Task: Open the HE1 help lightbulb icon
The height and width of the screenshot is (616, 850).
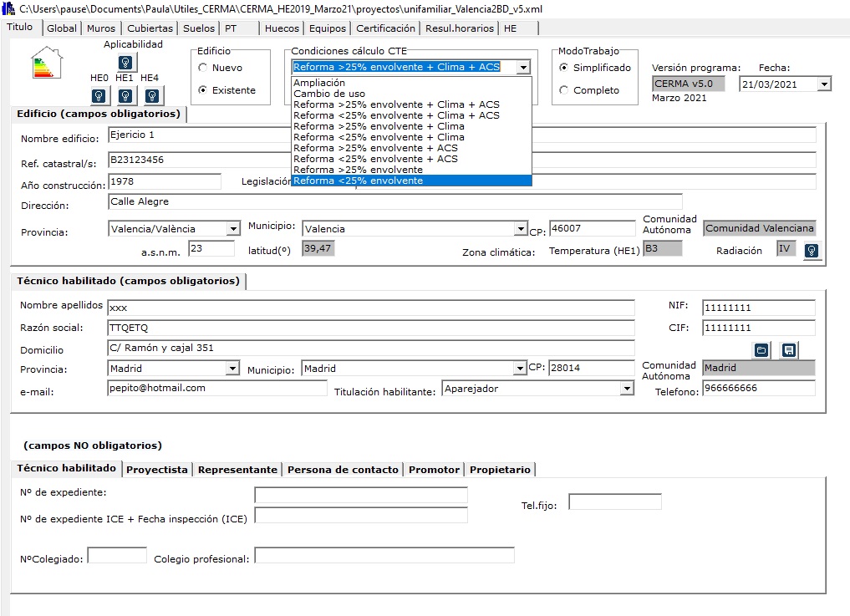Action: pos(125,96)
